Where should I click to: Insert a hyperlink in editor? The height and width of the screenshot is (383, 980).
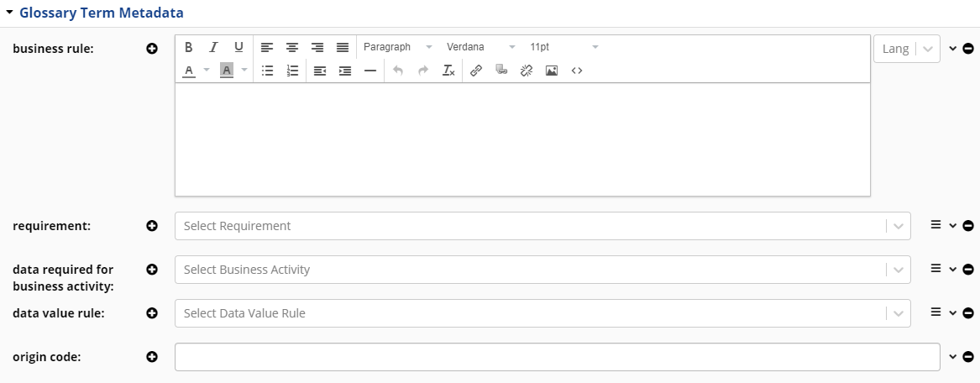click(476, 71)
